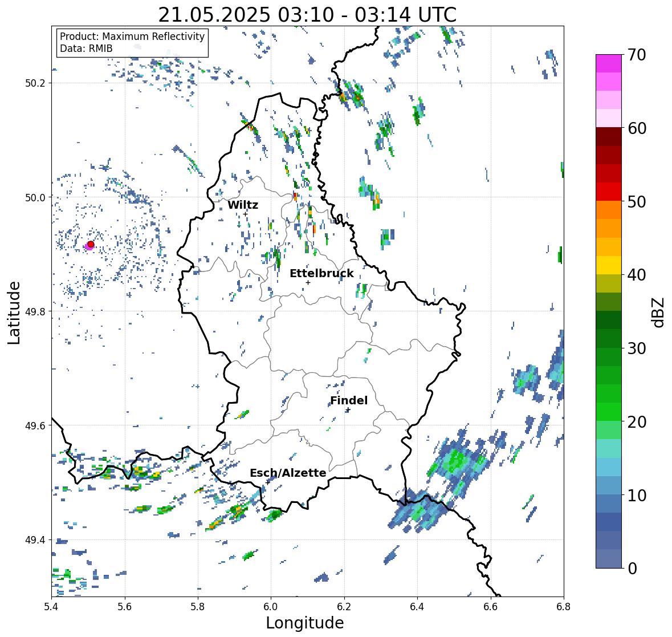Click the 70 value on colorbar
672x637 pixels.
[x=637, y=55]
